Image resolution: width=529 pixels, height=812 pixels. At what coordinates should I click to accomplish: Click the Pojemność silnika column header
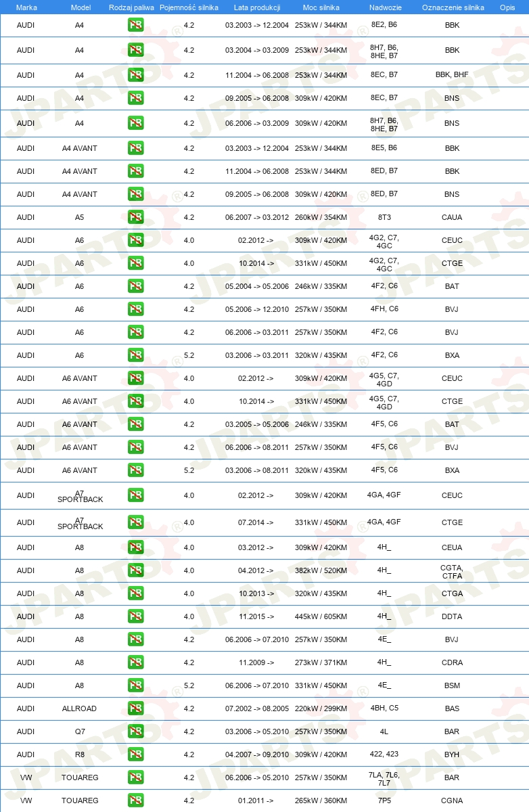189,7
